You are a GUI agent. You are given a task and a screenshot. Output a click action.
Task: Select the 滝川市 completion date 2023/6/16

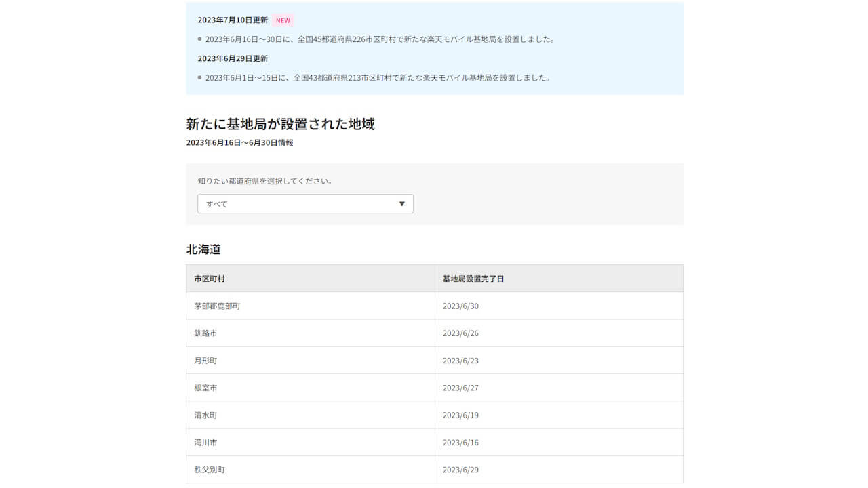pos(460,442)
